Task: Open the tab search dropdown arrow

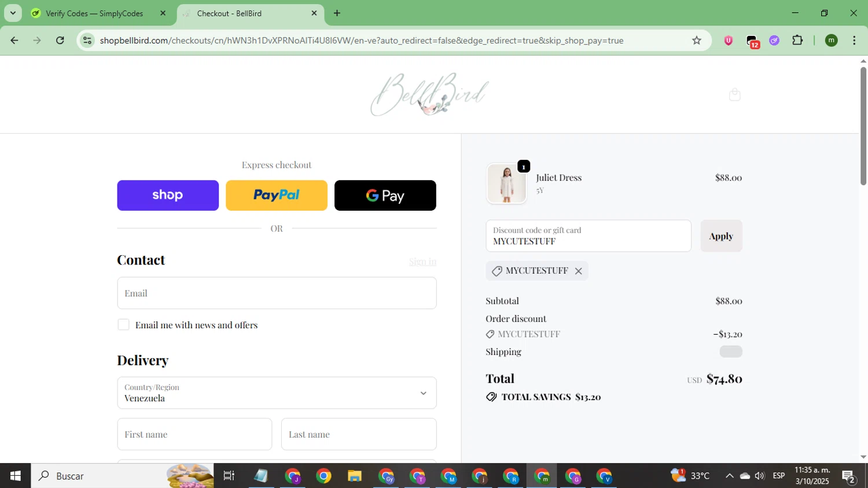Action: pos(13,13)
